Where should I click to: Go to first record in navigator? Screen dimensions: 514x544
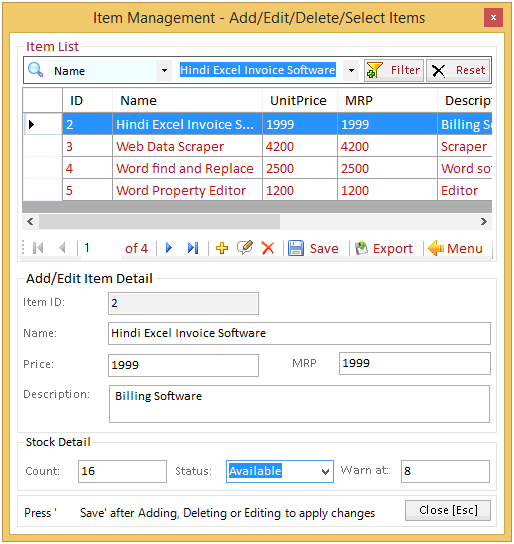38,248
